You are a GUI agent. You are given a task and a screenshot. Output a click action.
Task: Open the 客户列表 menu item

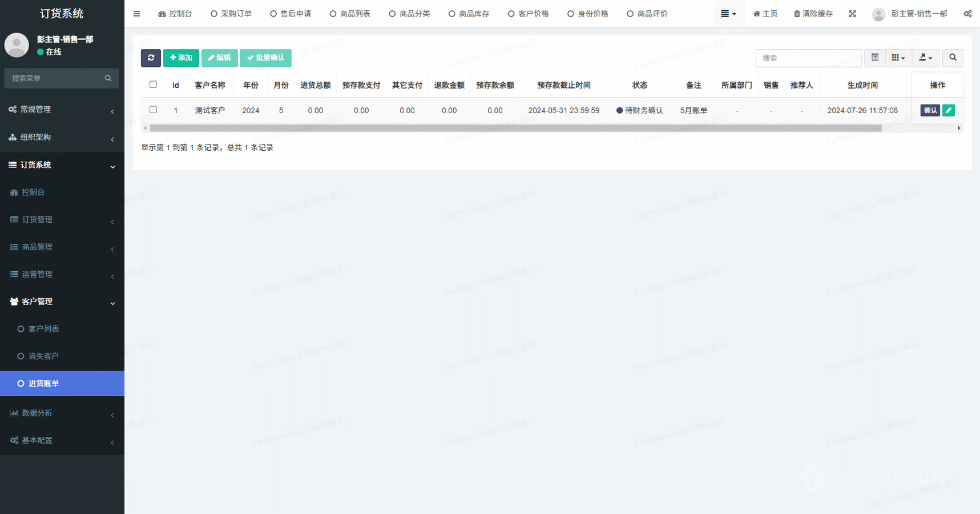point(44,329)
